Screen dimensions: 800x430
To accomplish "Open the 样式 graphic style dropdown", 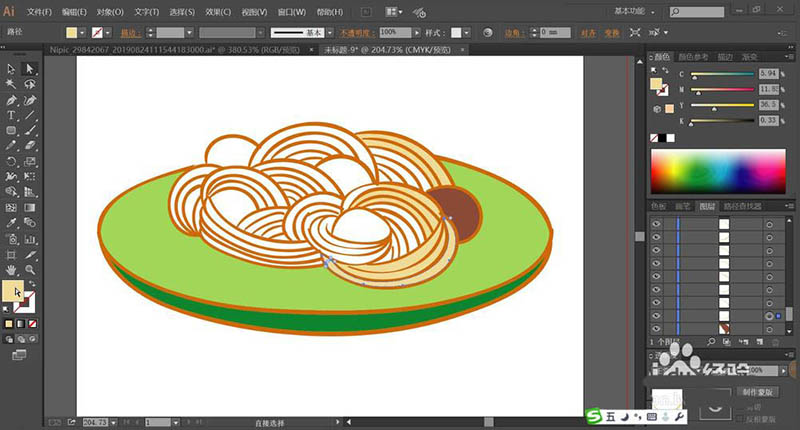I will coord(466,33).
